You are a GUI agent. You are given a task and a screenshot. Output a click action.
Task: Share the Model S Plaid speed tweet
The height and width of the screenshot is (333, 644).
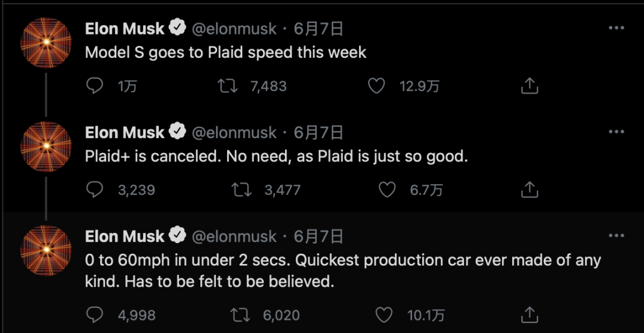tap(530, 86)
